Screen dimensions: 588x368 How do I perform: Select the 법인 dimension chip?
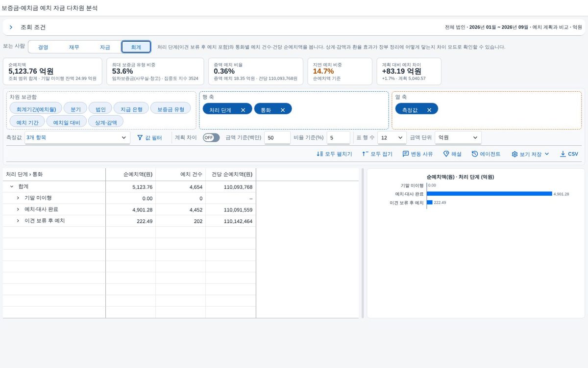coord(100,109)
